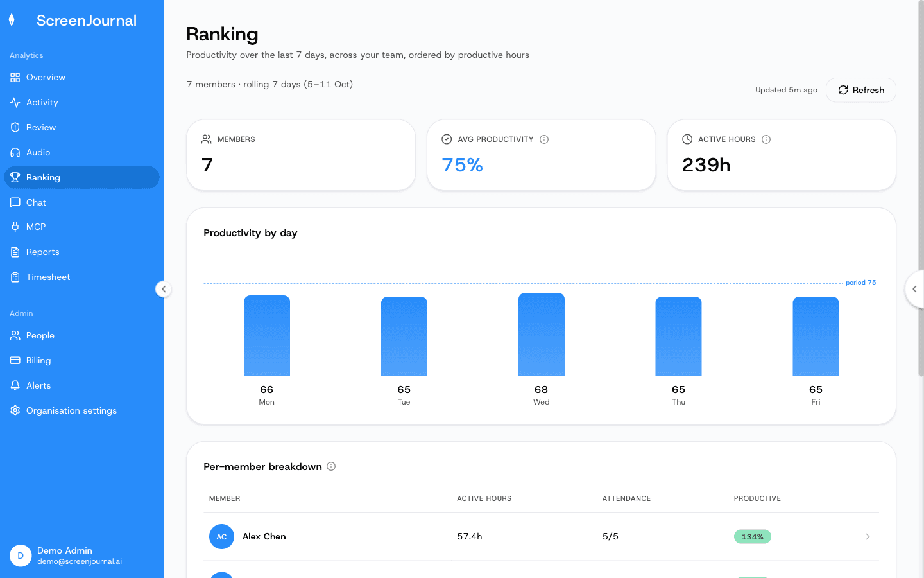Click the Billing card icon
Screen dimensions: 924x578
coord(15,360)
